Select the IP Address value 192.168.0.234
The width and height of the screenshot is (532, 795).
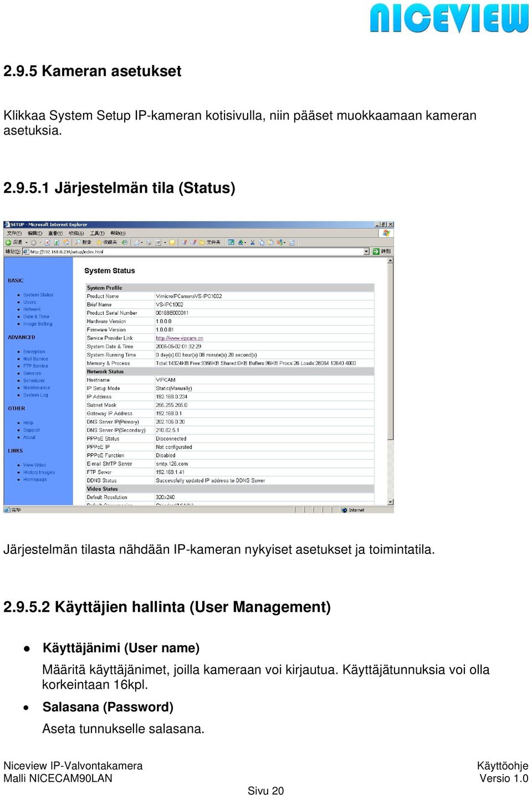pos(171,397)
